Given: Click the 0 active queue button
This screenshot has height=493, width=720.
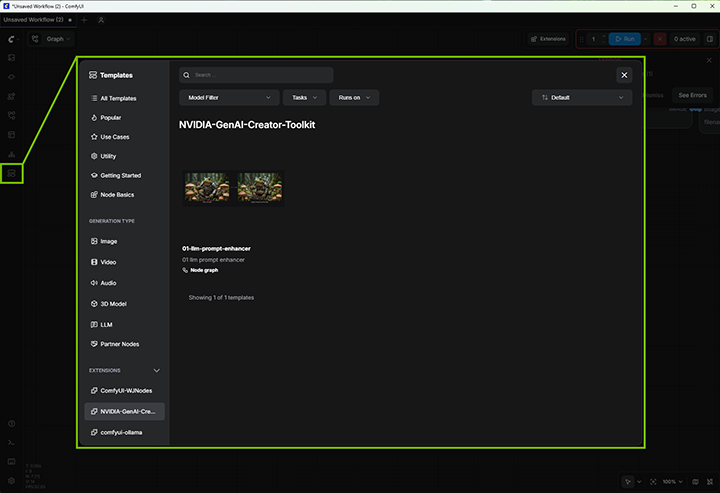Looking at the screenshot, I should 685,39.
